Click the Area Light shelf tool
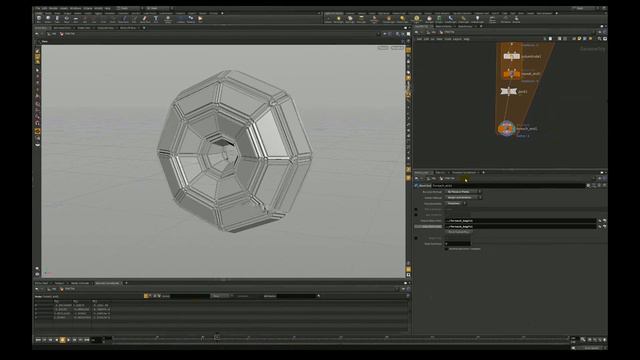Image resolution: width=640 pixels, height=360 pixels. 361,19
